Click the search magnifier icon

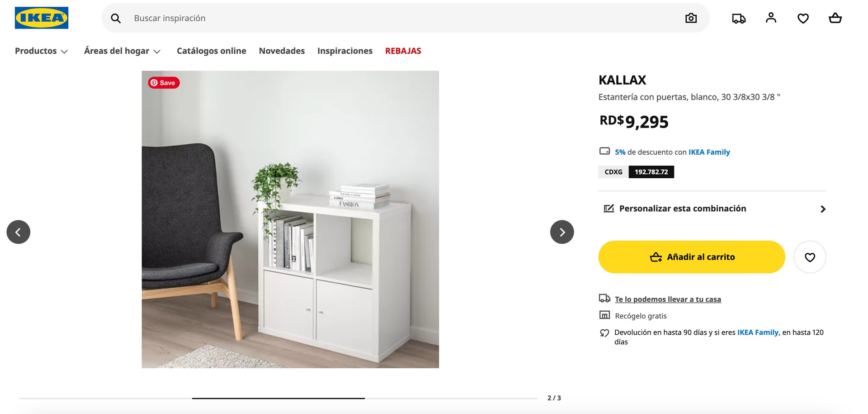coord(116,18)
